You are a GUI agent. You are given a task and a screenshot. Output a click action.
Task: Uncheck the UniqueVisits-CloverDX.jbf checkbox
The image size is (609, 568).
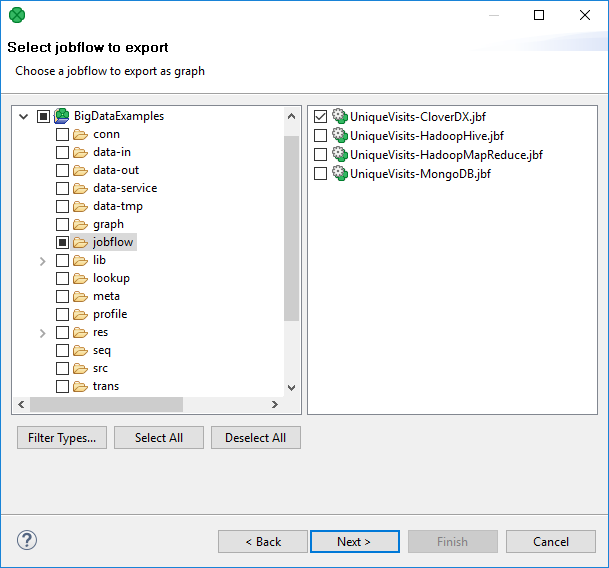click(x=320, y=116)
